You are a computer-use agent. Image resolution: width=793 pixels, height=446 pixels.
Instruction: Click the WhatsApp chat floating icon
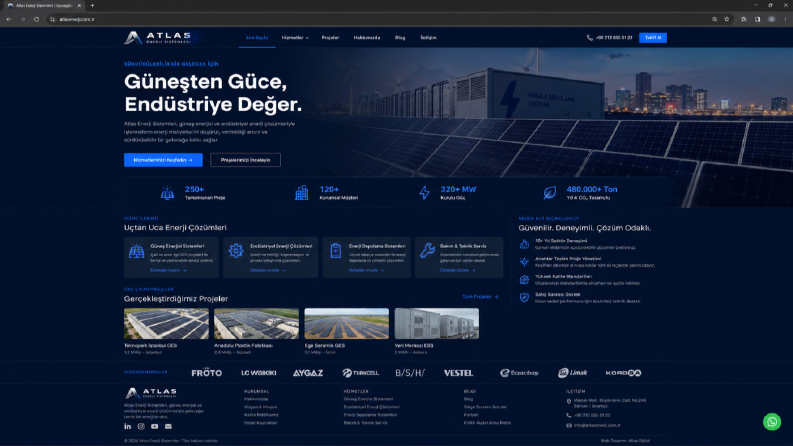coord(772,422)
